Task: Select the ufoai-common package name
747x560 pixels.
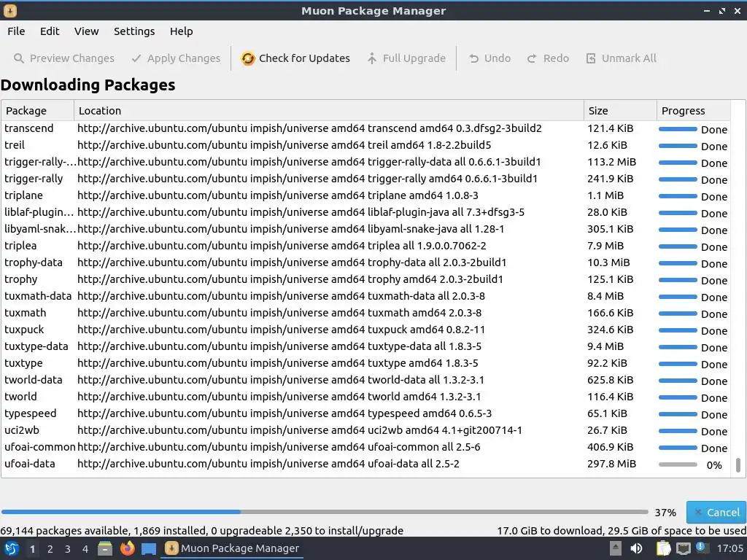Action: tap(39, 447)
